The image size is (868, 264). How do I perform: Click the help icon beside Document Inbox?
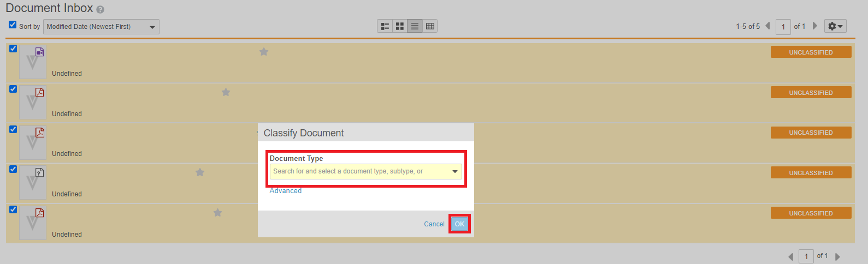(x=100, y=9)
